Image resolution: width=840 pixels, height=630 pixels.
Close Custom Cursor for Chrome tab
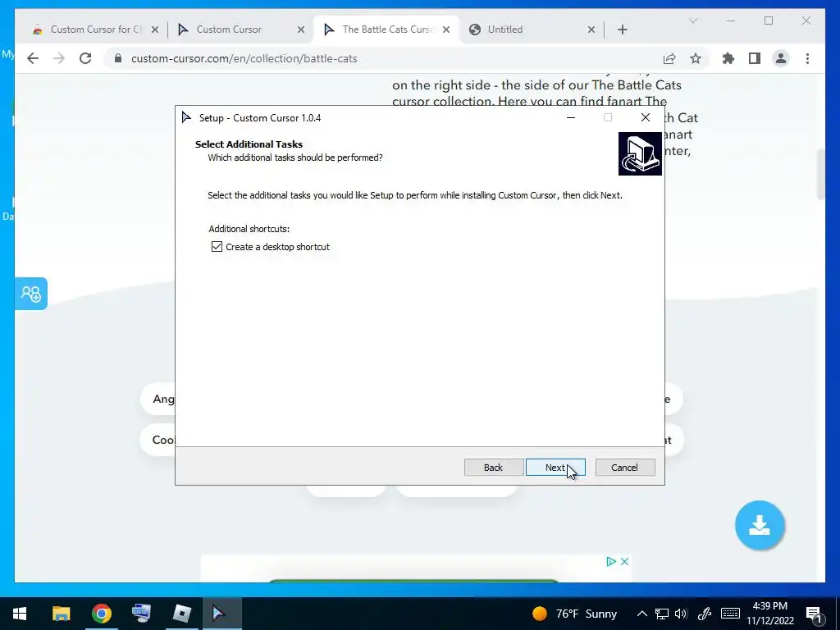tap(155, 30)
